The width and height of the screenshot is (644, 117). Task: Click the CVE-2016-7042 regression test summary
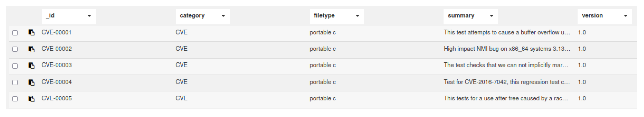point(506,82)
